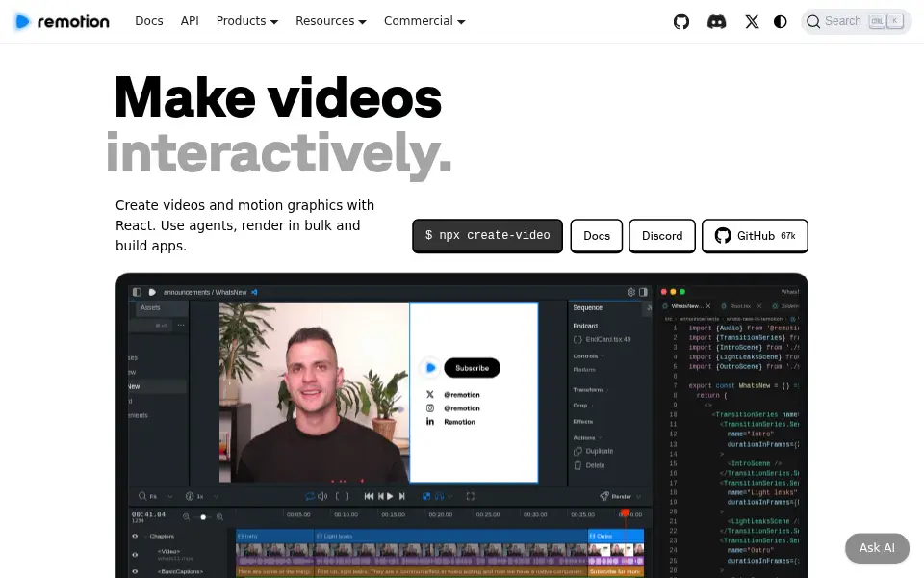Expand the Actions section
The width and height of the screenshot is (924, 578).
point(587,437)
